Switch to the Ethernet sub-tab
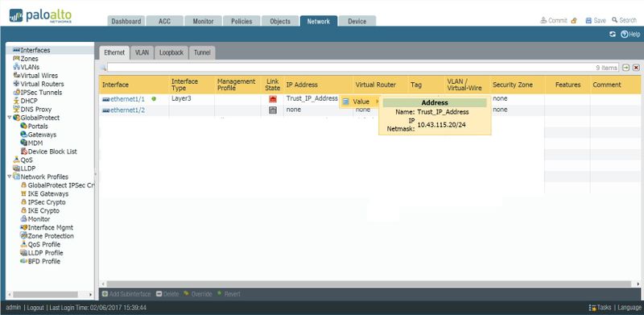Screen dimensions: 644x315 pyautogui.click(x=114, y=52)
